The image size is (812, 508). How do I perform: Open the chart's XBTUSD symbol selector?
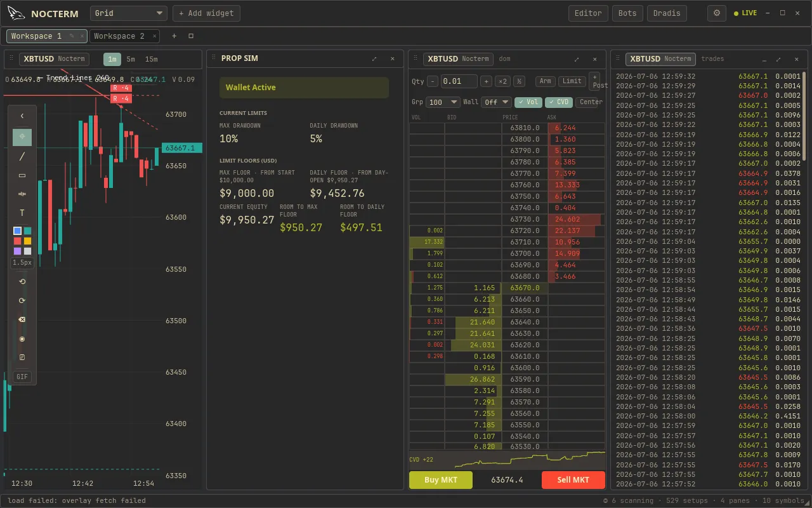click(54, 59)
